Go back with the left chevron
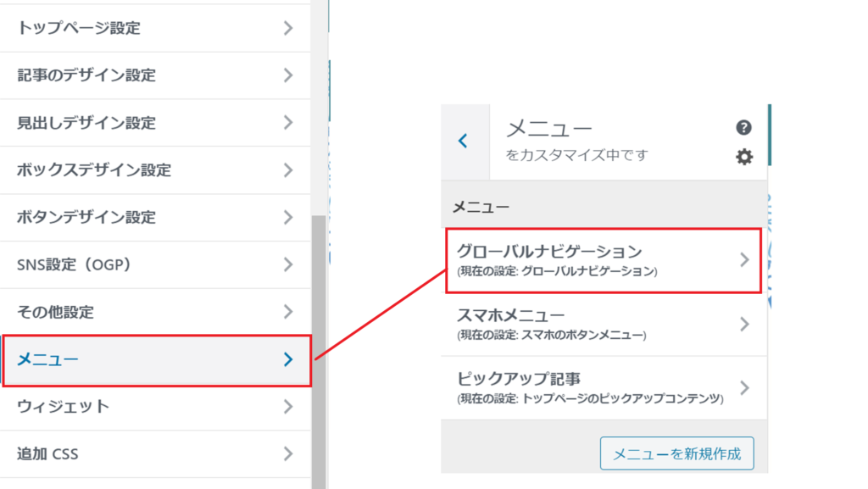This screenshot has width=868, height=489. [x=464, y=141]
